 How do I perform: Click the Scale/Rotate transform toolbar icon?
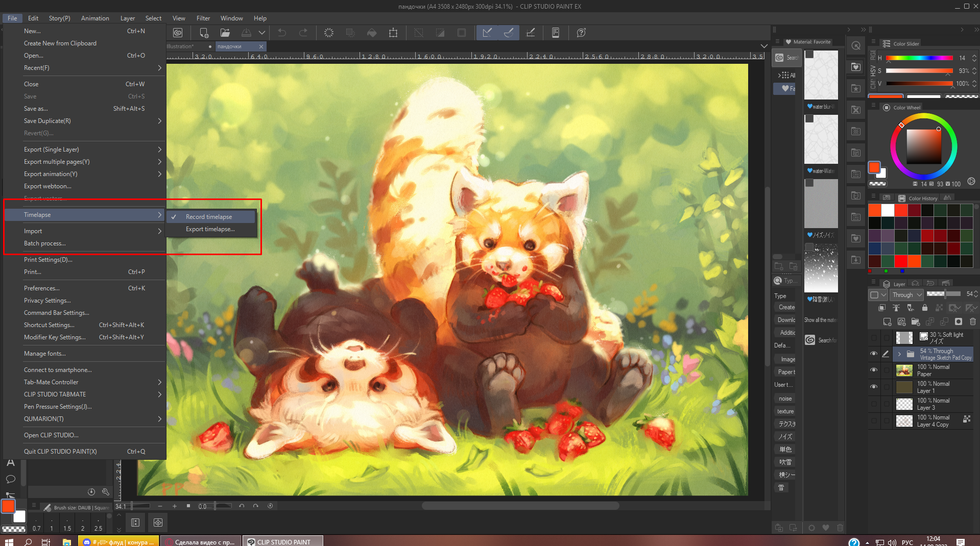point(393,33)
